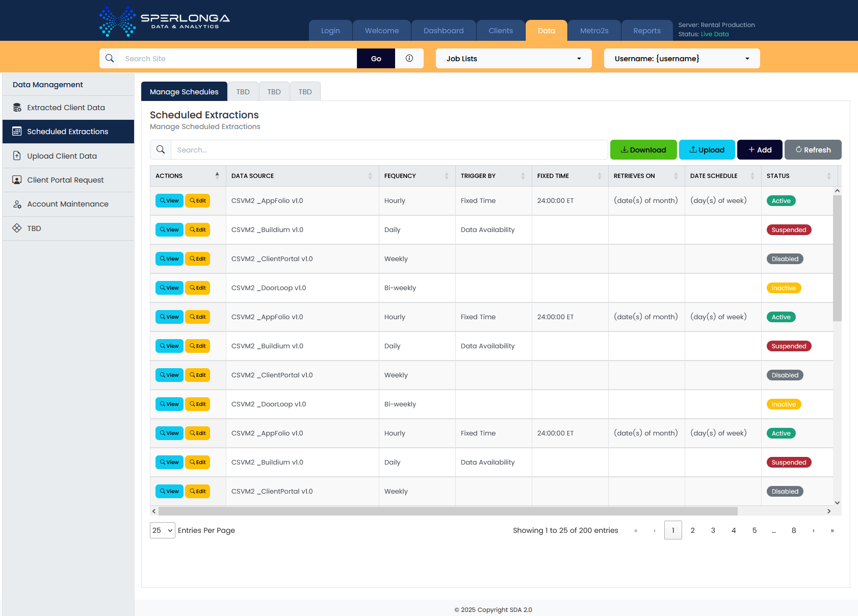The height and width of the screenshot is (616, 858).
Task: Click the info icon beside Go button
Action: coord(409,58)
